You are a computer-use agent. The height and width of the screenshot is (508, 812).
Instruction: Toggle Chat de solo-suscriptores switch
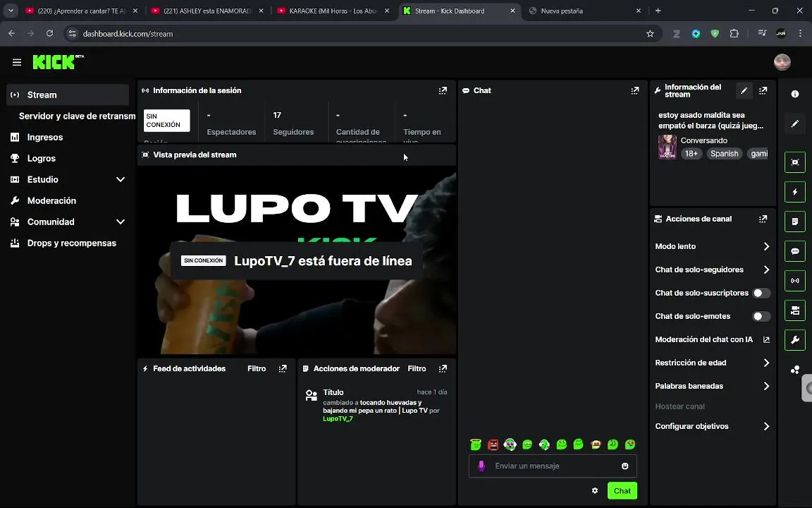point(761,293)
